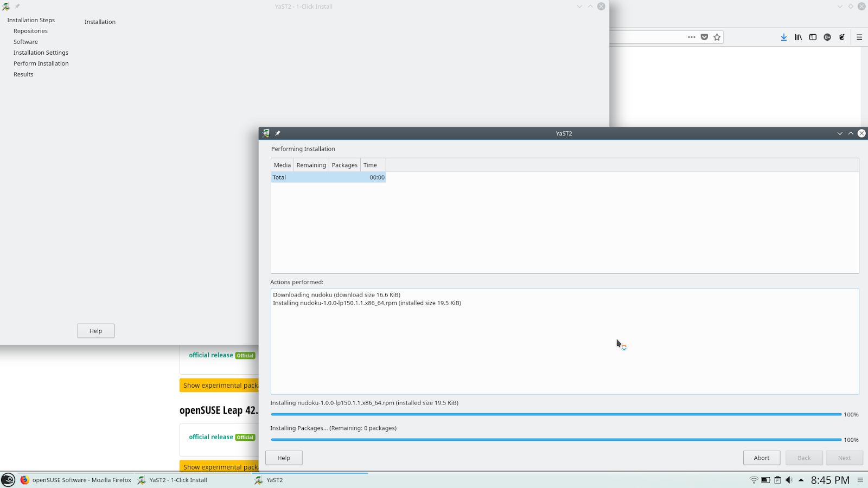Click the Remaining column header
The width and height of the screenshot is (868, 488).
pyautogui.click(x=311, y=165)
